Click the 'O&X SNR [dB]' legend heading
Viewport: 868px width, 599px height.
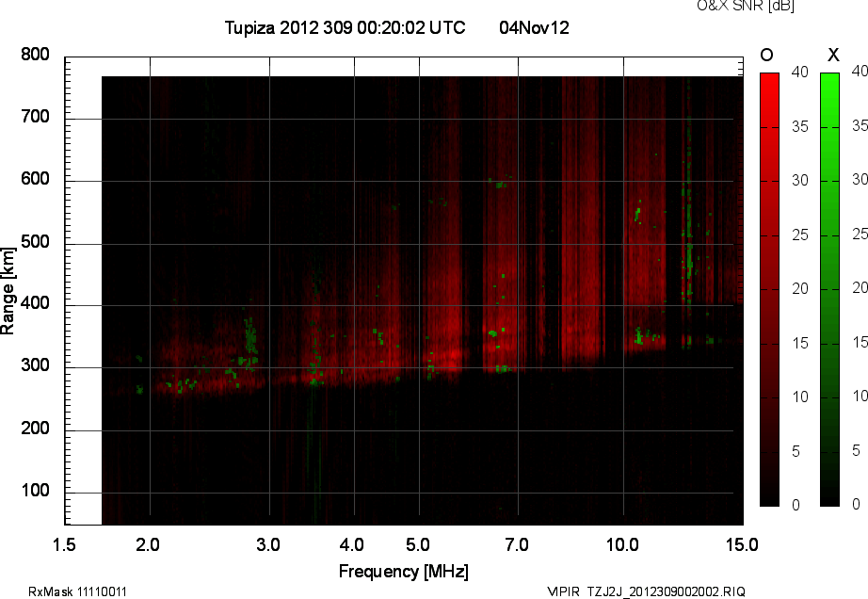point(745,7)
